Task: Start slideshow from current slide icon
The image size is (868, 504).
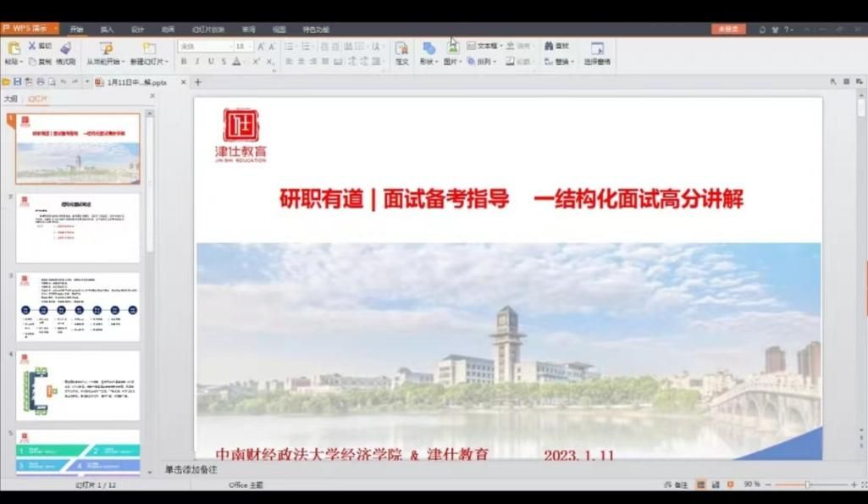Action: pyautogui.click(x=106, y=48)
